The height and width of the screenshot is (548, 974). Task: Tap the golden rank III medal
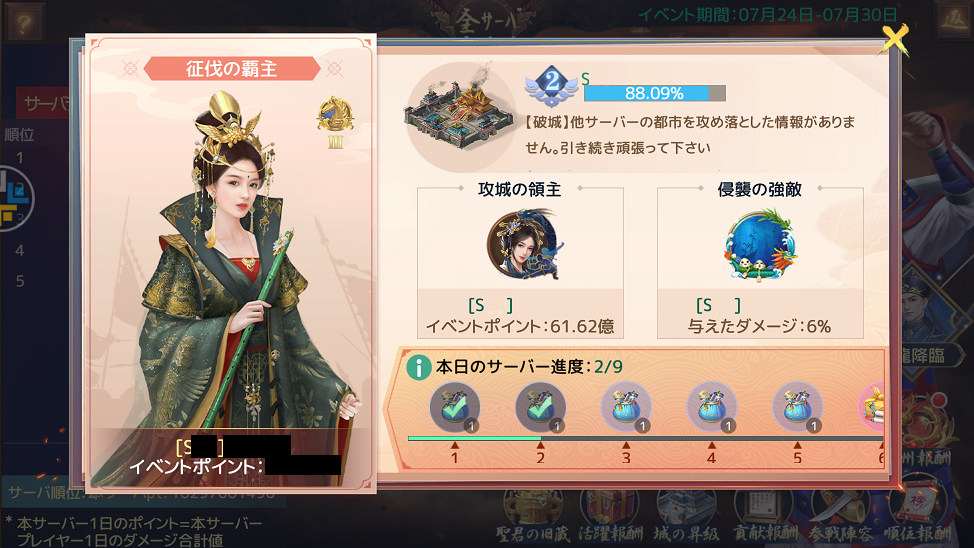pyautogui.click(x=335, y=122)
